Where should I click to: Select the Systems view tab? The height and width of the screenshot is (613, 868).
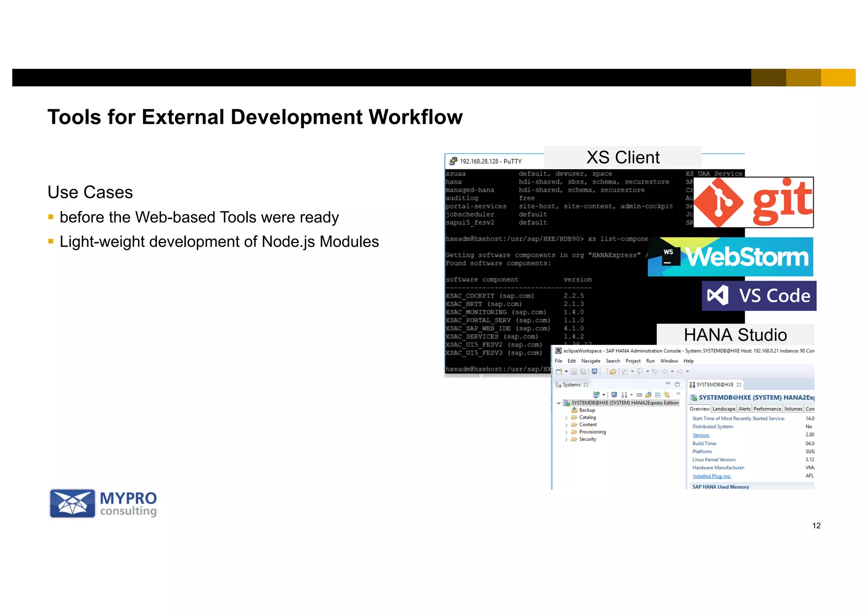click(572, 385)
